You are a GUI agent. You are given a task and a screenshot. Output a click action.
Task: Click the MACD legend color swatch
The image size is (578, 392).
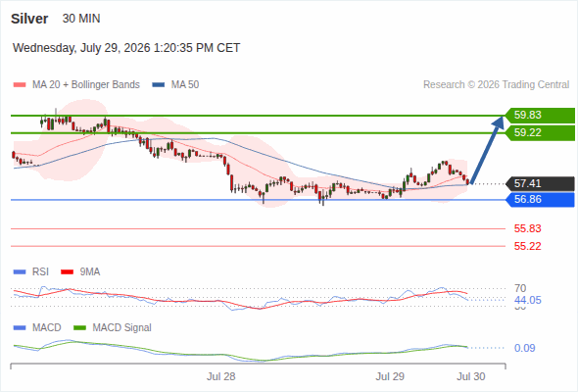coord(20,328)
